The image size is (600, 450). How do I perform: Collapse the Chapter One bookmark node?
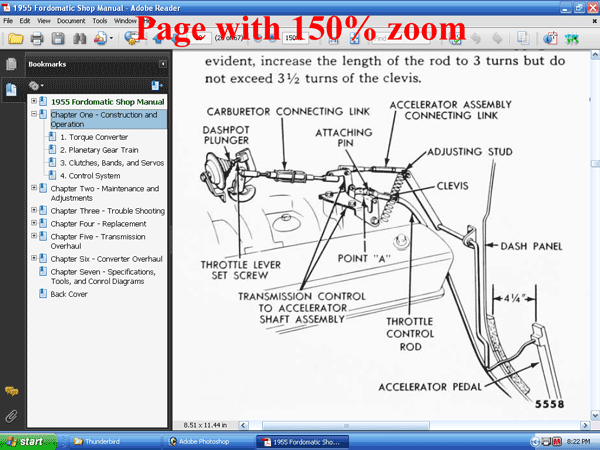pos(34,114)
